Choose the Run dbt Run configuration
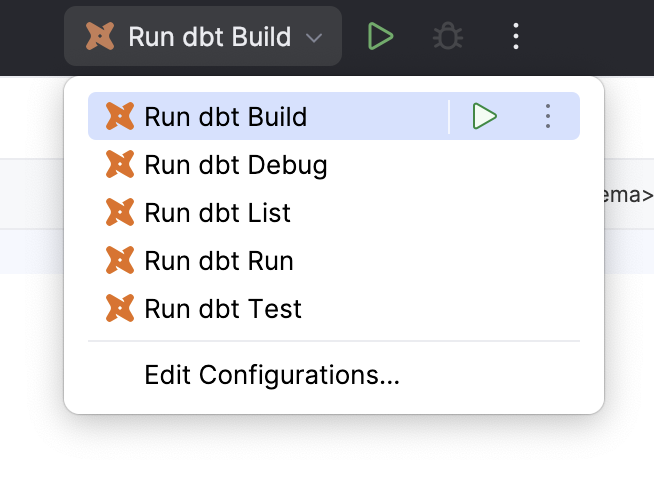The image size is (654, 490). click(x=219, y=260)
